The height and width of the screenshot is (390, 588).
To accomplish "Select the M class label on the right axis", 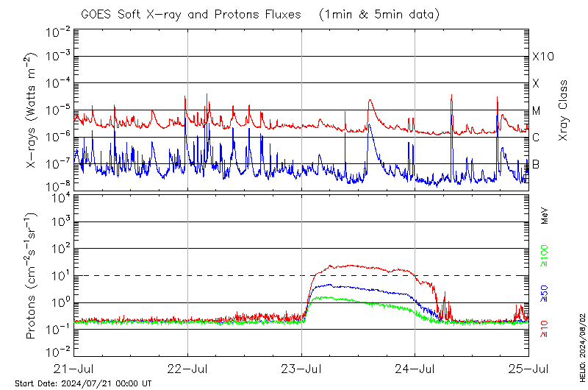I will click(537, 111).
